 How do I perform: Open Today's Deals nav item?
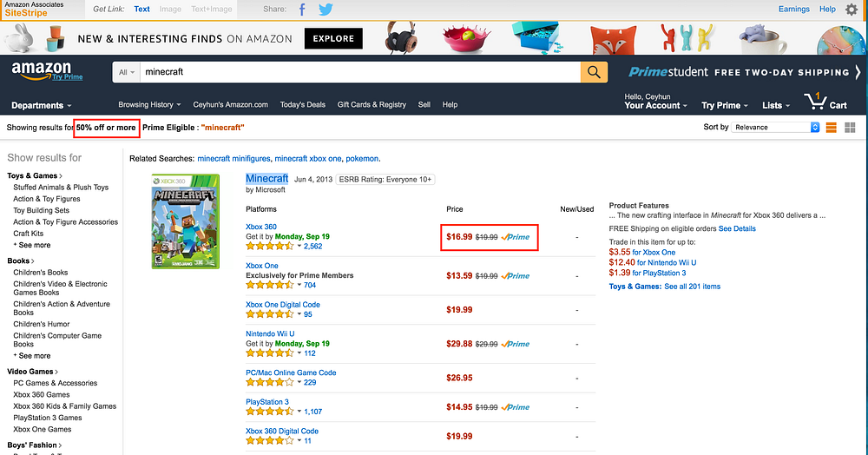(x=302, y=104)
